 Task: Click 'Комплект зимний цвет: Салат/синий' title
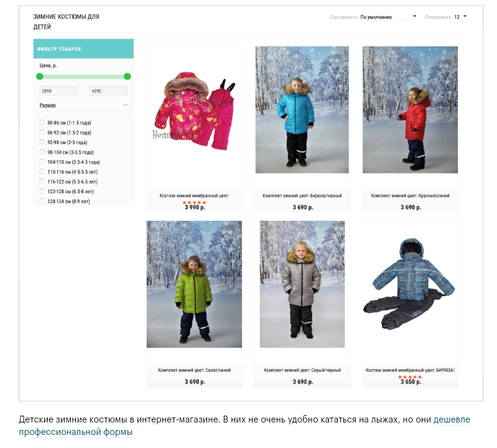(x=194, y=370)
